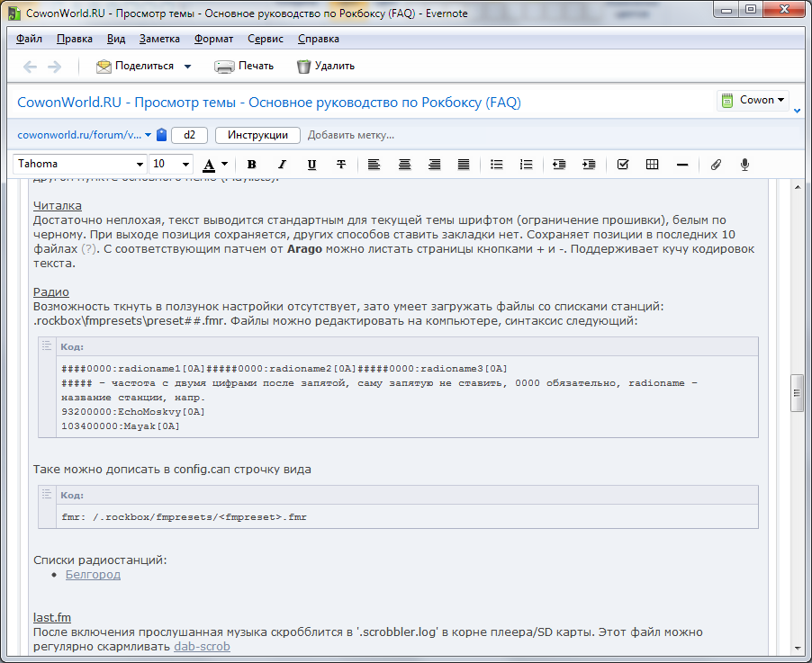Increase paragraph indent
This screenshot has width=812, height=663.
589,165
